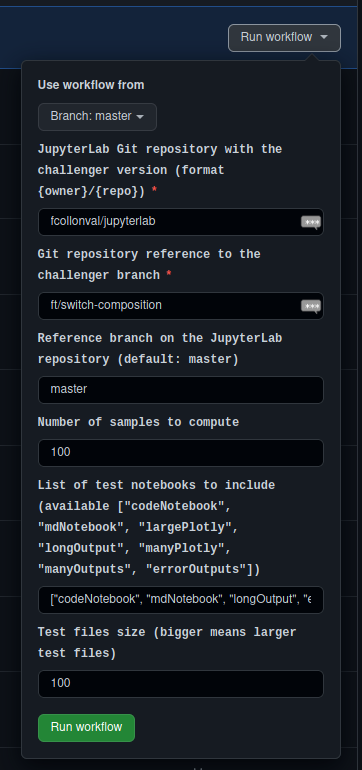Viewport: 362px width, 770px height.
Task: Click the Test files size input field
Action: coord(181,684)
